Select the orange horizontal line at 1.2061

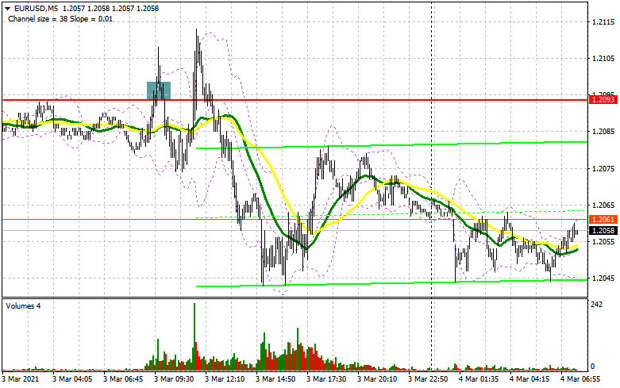[295, 220]
